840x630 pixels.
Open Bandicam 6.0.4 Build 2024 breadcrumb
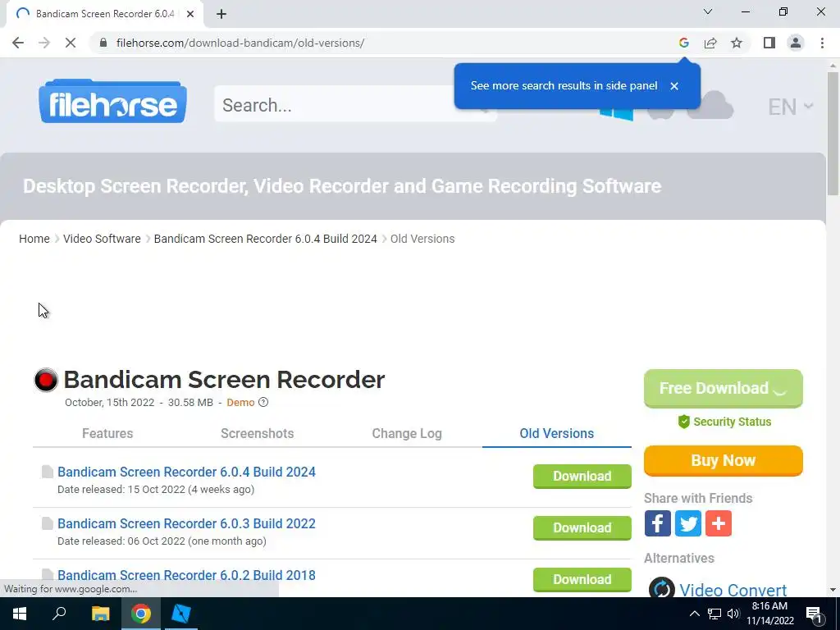pos(265,239)
